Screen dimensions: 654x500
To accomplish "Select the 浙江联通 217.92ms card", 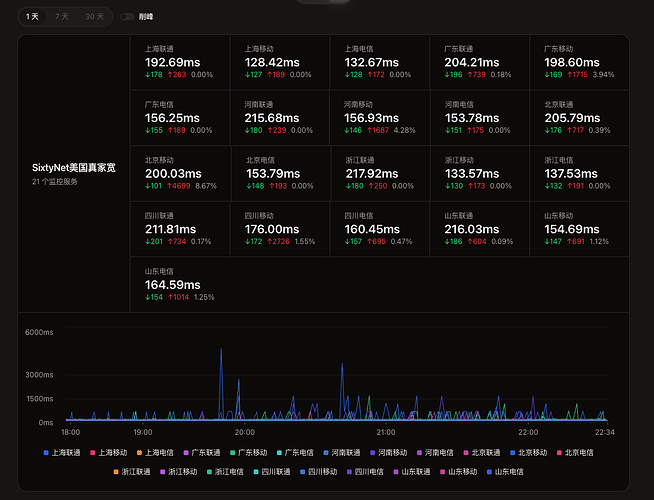I will coord(380,173).
